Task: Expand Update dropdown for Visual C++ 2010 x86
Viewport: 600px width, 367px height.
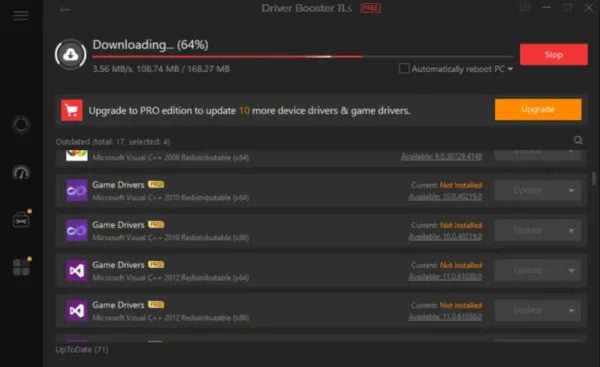Action: (571, 230)
